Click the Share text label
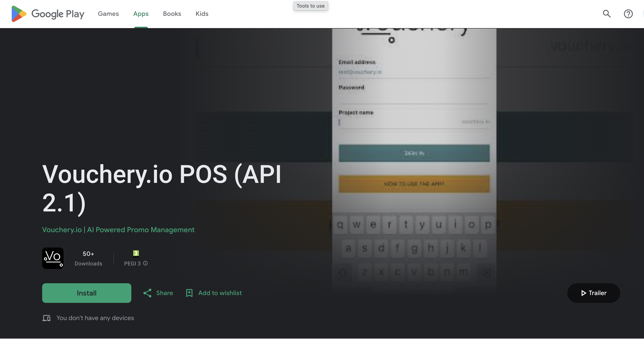The image size is (644, 339). coord(165,293)
